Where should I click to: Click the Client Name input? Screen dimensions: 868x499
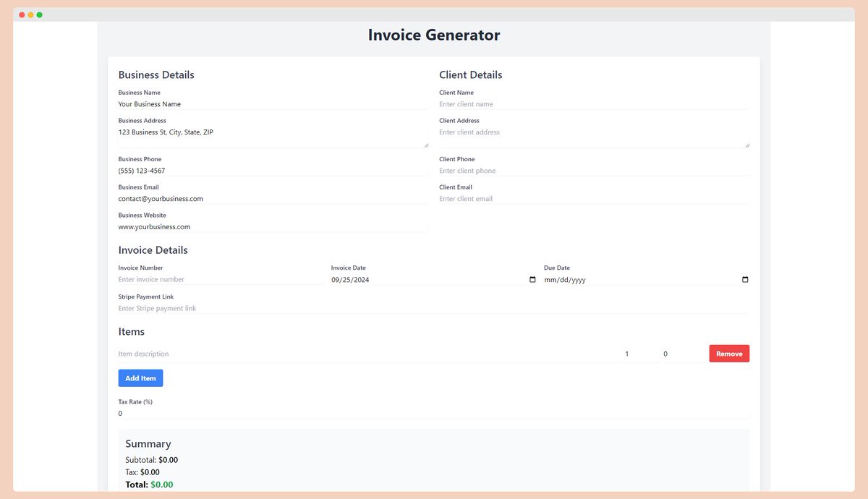(595, 104)
